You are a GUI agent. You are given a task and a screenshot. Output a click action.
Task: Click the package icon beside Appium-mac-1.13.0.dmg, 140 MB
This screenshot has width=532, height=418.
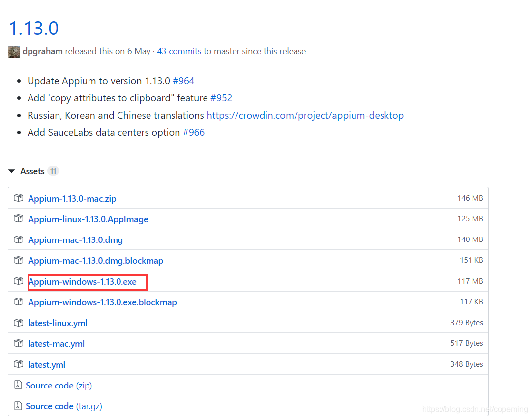(18, 239)
